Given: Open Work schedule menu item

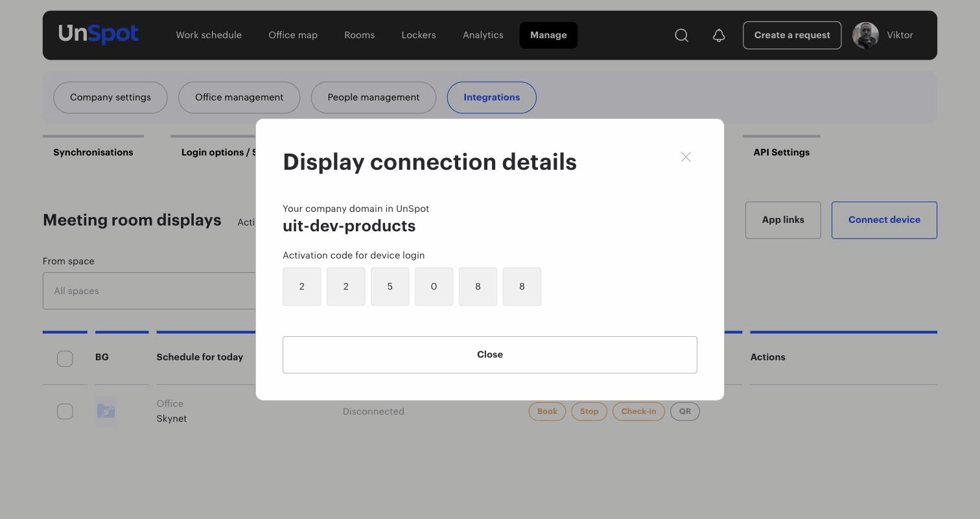Looking at the screenshot, I should coord(209,35).
